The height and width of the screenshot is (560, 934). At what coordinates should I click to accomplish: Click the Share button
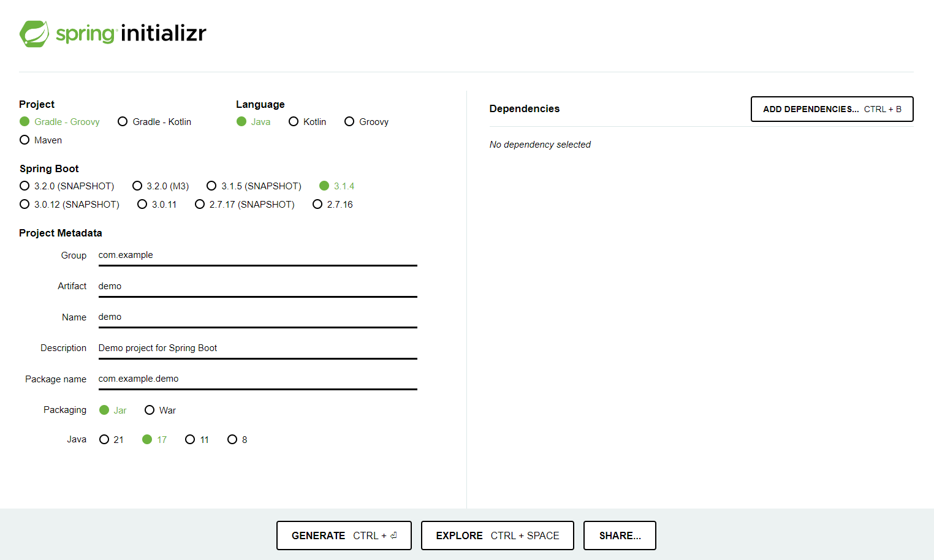620,535
